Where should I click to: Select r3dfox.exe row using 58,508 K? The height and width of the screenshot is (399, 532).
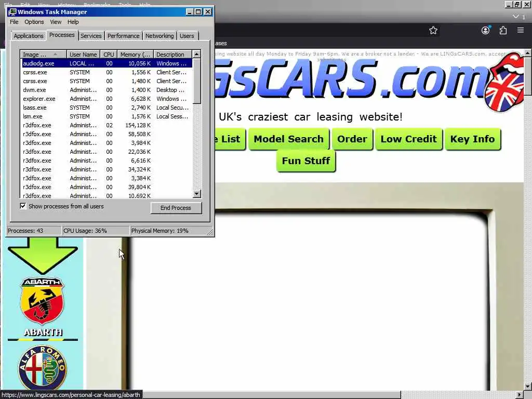[106, 134]
